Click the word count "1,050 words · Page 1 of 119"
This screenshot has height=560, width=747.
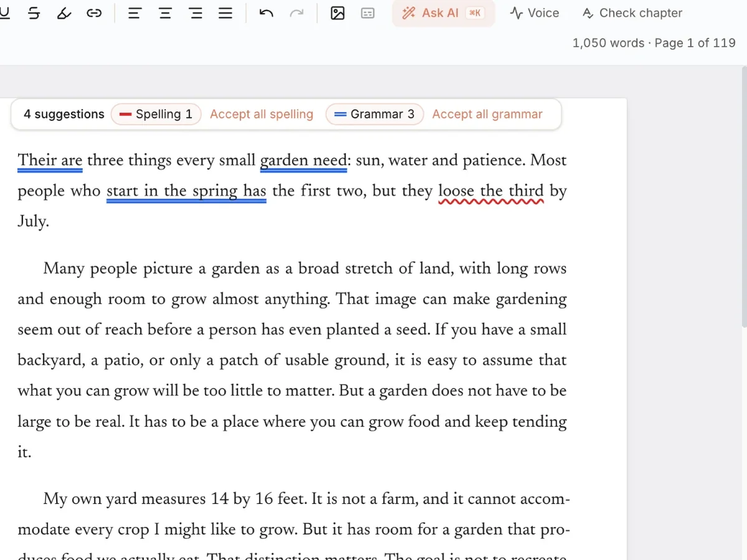point(654,43)
